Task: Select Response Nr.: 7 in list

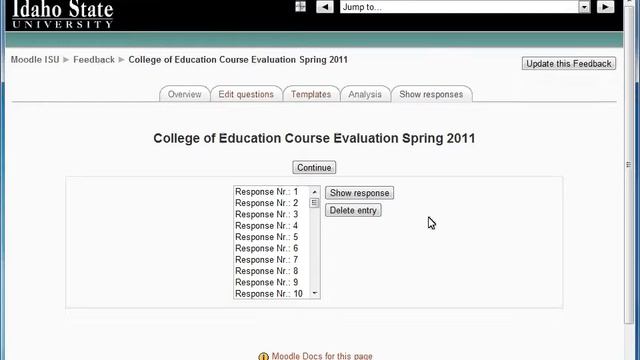Action: coord(271,260)
